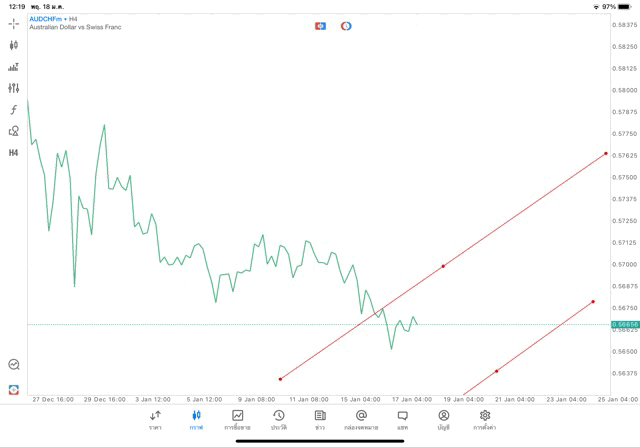This screenshot has height=447, width=640.
Task: Open the candlestick chart type icon
Action: coord(14,45)
